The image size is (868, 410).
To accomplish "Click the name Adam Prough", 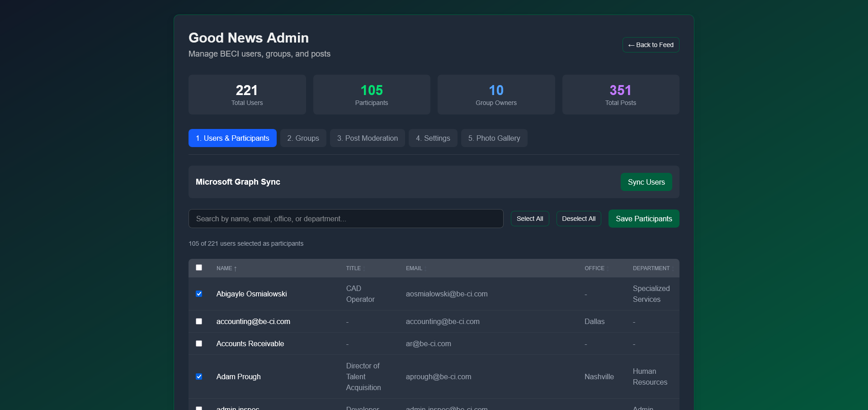I will 238,377.
